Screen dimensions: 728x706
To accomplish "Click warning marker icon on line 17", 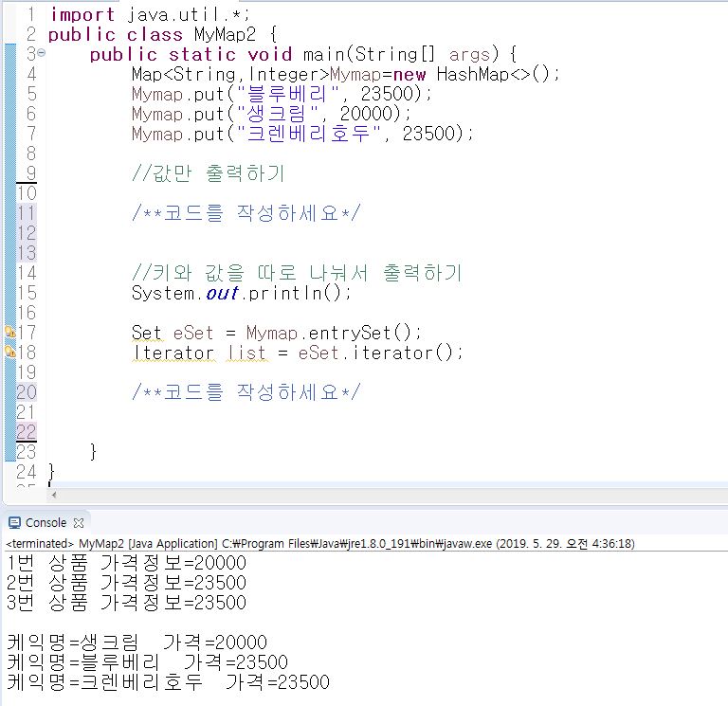I will click(x=9, y=332).
